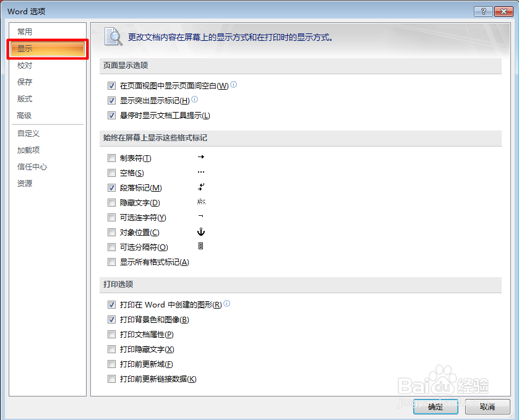
Task: Check 可选连字符 checkbox
Action: [111, 218]
